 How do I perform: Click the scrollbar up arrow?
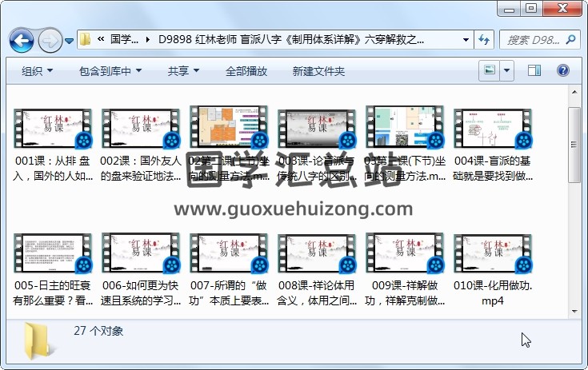coord(574,92)
